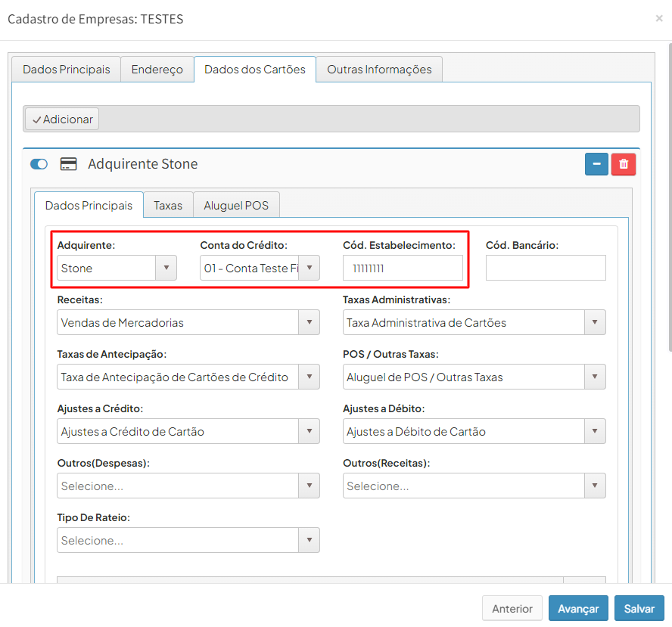The height and width of the screenshot is (627, 672).
Task: Open the Receitas dropdown
Action: point(308,321)
